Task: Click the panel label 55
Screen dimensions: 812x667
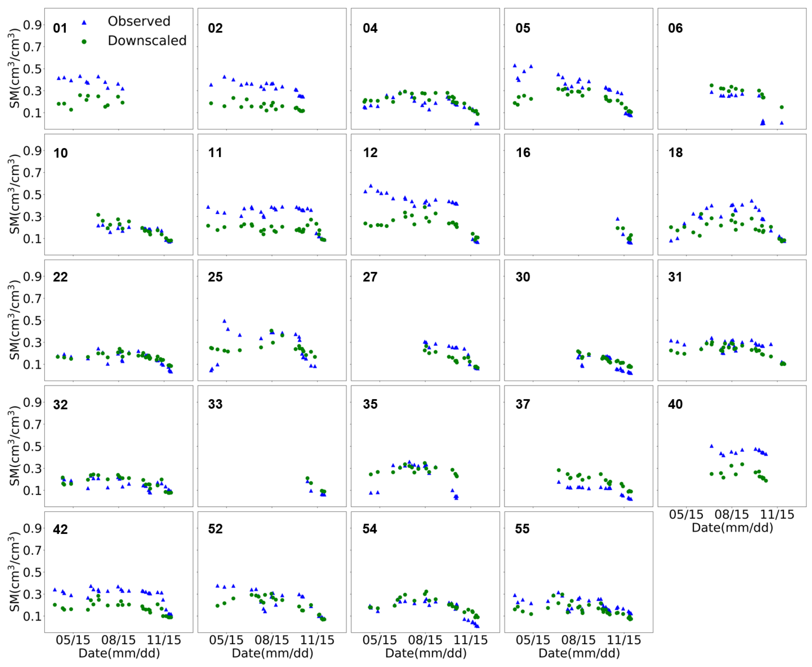Action: tap(522, 529)
